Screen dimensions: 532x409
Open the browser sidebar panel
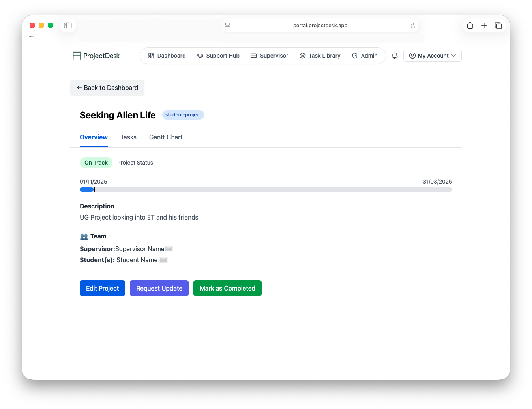pos(67,25)
